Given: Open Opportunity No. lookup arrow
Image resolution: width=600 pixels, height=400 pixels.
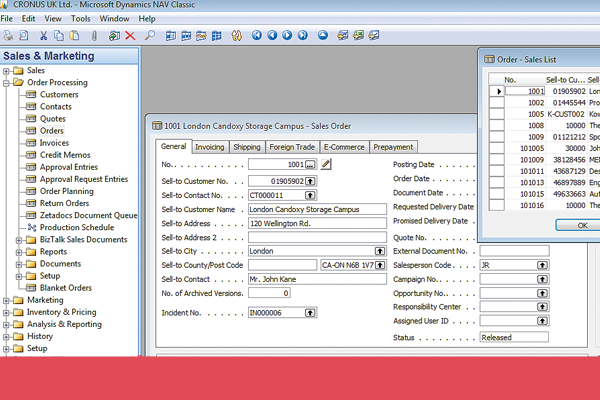Looking at the screenshot, I should (542, 293).
